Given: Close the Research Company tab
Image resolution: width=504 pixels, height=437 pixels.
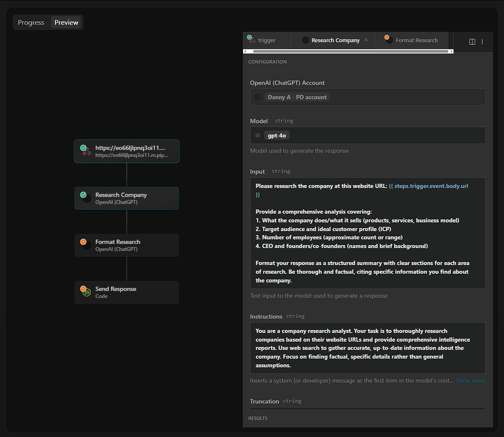Looking at the screenshot, I should coord(366,40).
